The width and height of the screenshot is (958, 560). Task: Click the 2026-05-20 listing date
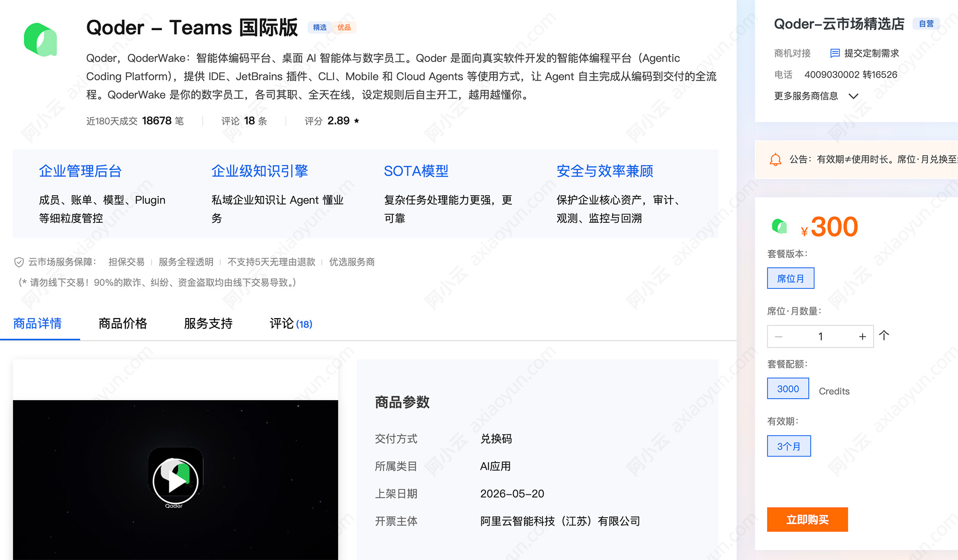[512, 494]
